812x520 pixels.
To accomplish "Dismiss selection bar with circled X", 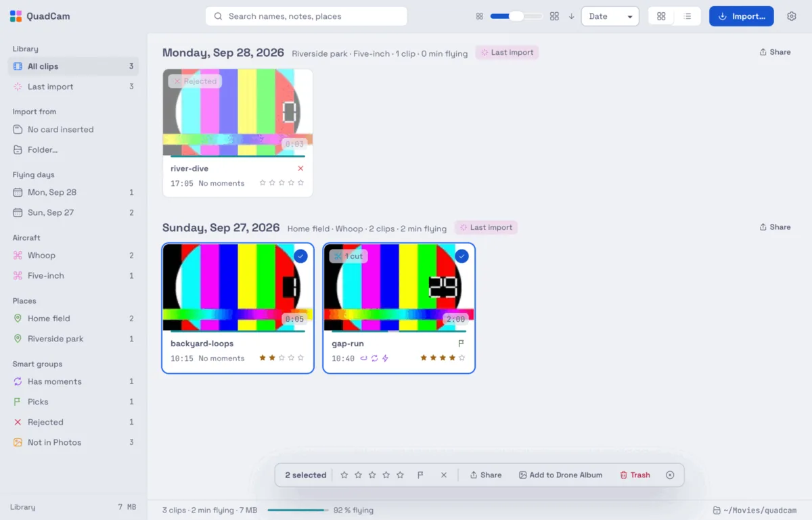I will pos(670,475).
